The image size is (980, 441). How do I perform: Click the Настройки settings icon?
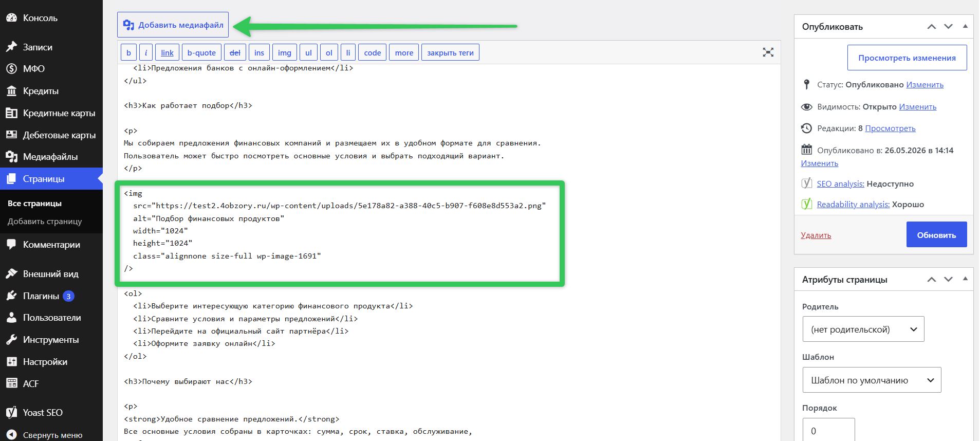tap(11, 362)
